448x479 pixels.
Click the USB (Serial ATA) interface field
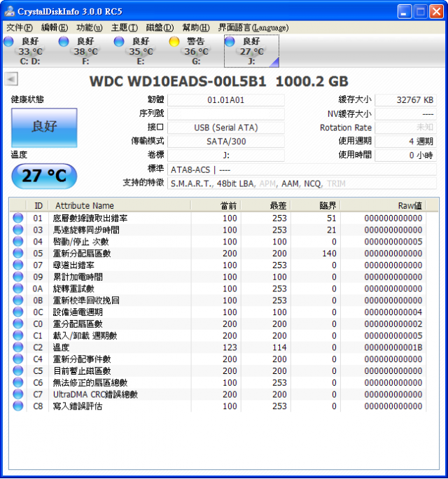226,127
